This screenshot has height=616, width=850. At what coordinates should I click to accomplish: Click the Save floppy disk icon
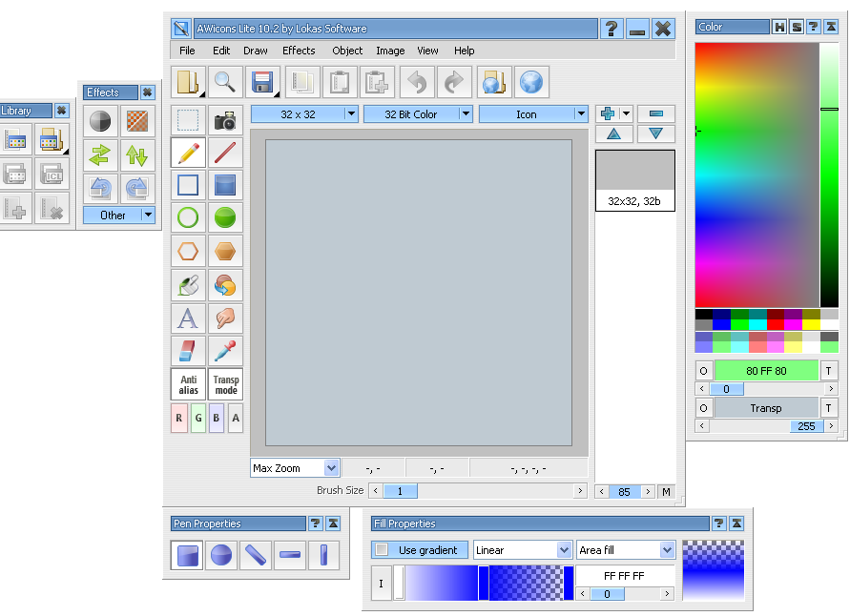tap(262, 83)
